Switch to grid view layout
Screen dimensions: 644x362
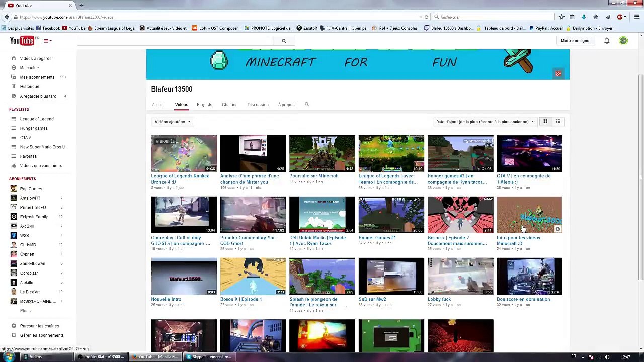[545, 122]
